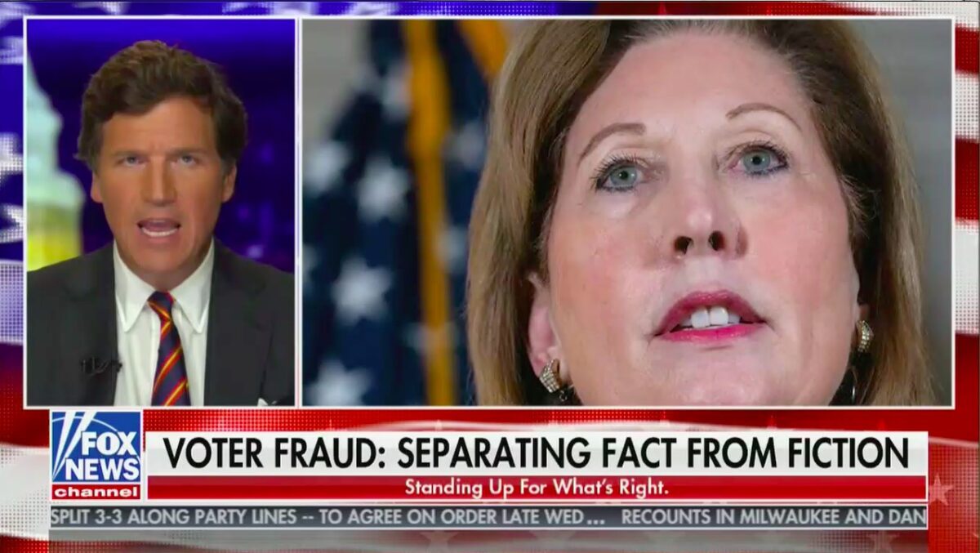Click the Fox News channel logo

(x=96, y=455)
